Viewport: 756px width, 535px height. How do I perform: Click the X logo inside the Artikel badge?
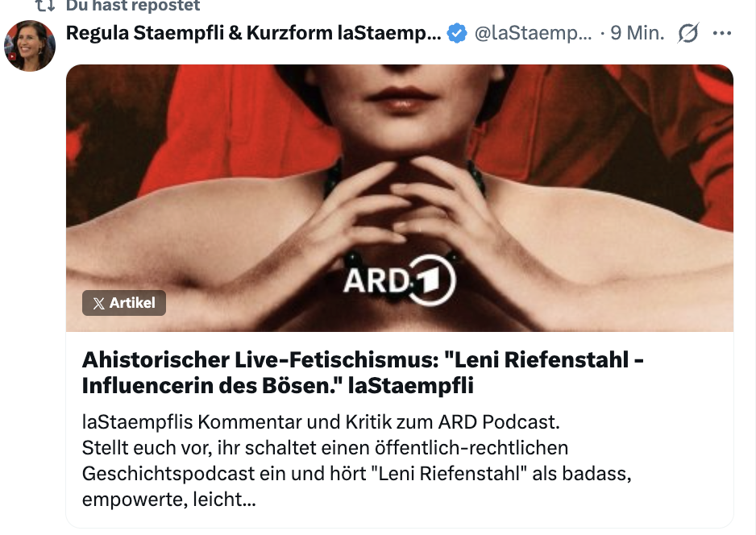pos(99,303)
